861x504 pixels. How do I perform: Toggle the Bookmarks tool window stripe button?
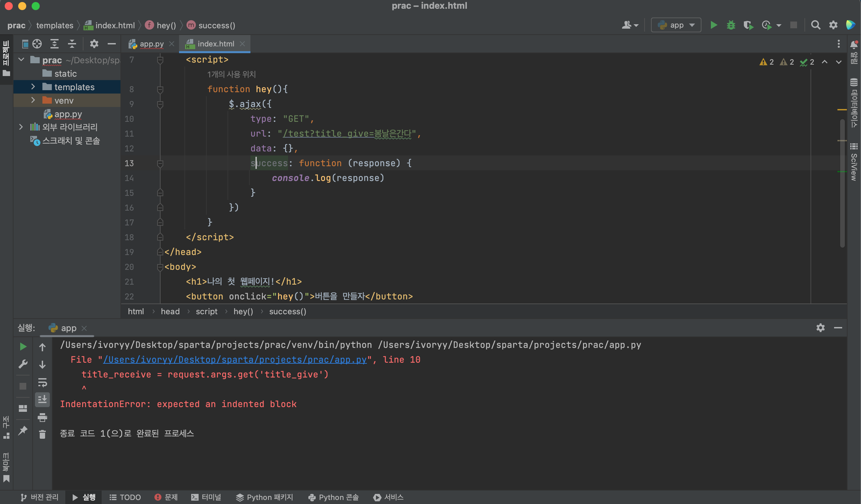6,467
